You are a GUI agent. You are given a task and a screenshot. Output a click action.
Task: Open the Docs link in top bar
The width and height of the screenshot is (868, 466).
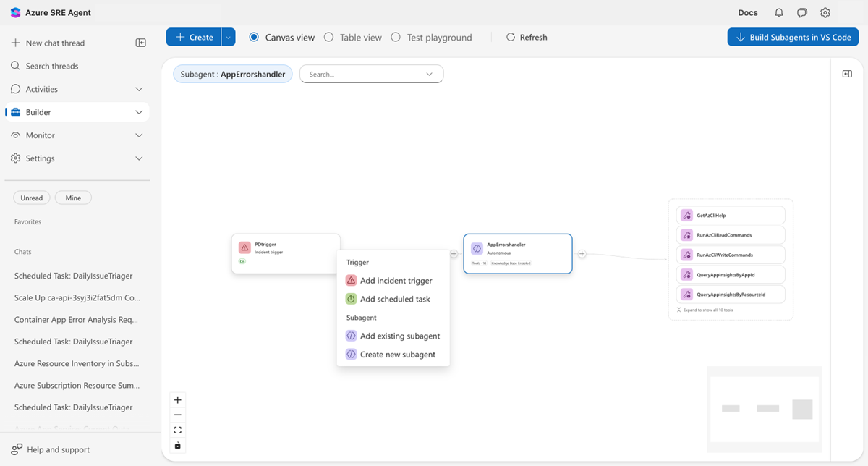coord(747,12)
